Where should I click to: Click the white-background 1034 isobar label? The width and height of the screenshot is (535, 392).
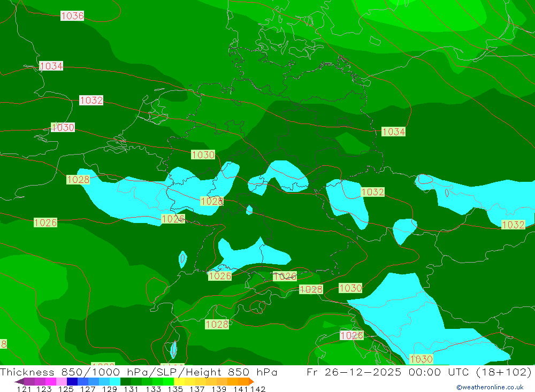click(51, 66)
